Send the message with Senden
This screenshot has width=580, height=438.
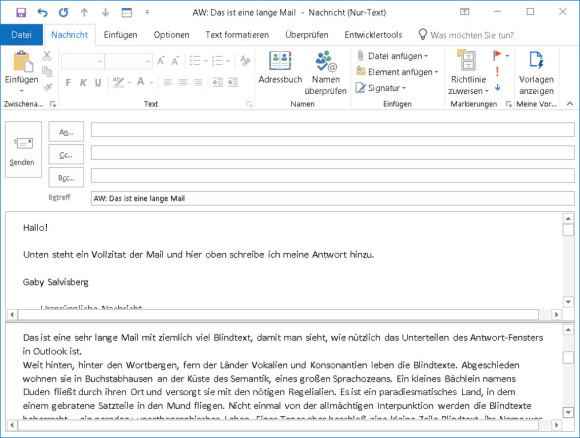(x=23, y=149)
